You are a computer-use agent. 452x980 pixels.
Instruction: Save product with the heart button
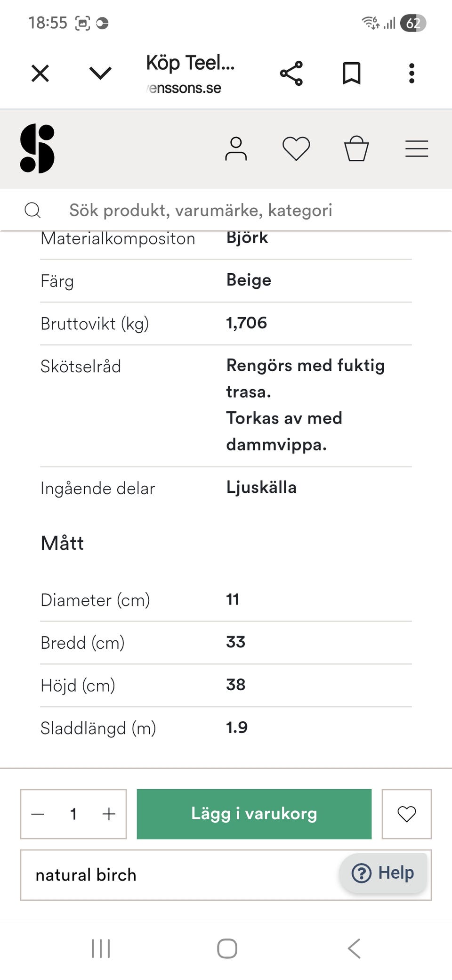(406, 814)
